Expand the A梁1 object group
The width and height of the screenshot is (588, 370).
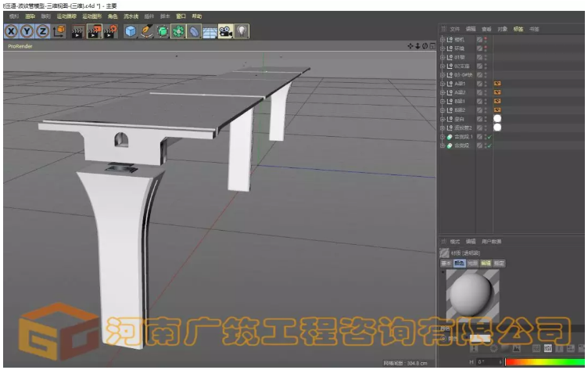tap(442, 84)
